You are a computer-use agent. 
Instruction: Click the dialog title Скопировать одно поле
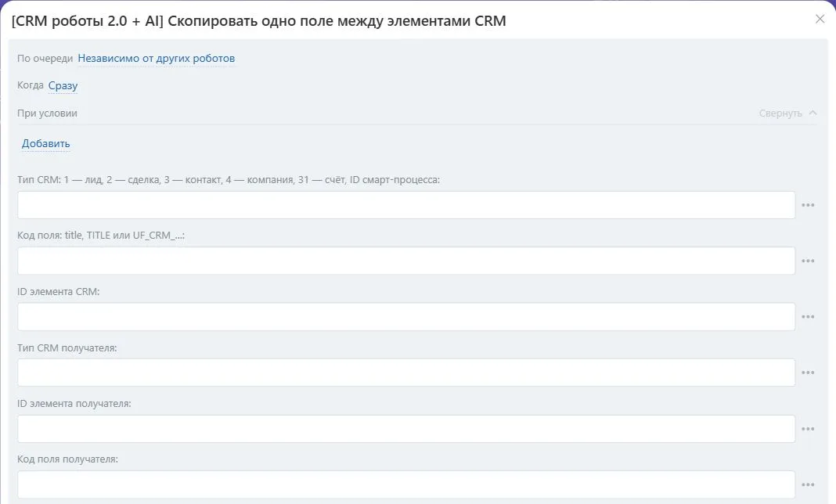point(258,21)
